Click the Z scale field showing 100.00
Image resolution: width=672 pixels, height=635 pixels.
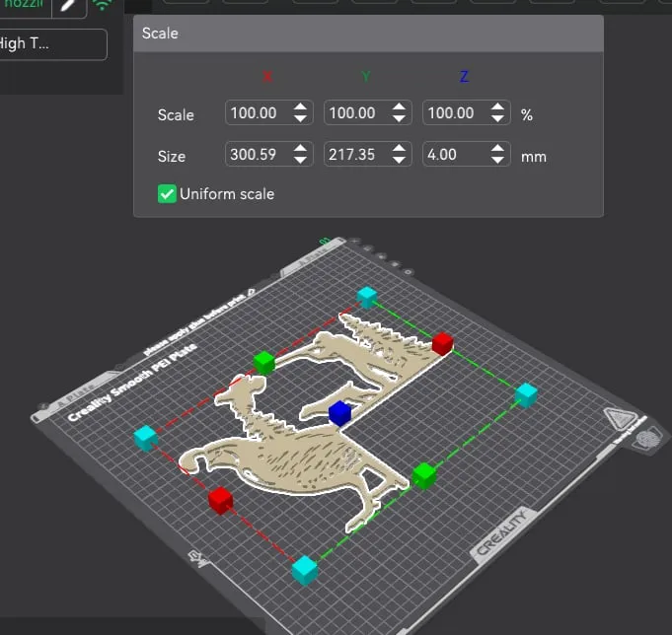click(467, 112)
